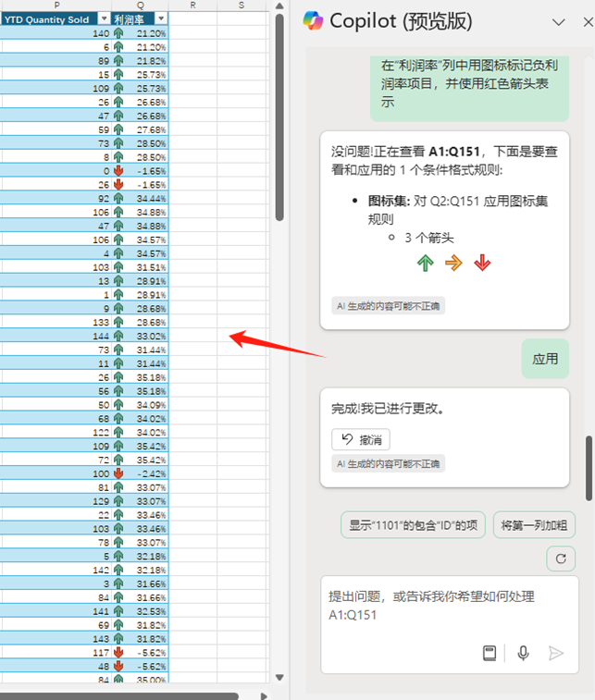
Task: Click the 完成!我已进行更改 message
Action: [x=388, y=409]
